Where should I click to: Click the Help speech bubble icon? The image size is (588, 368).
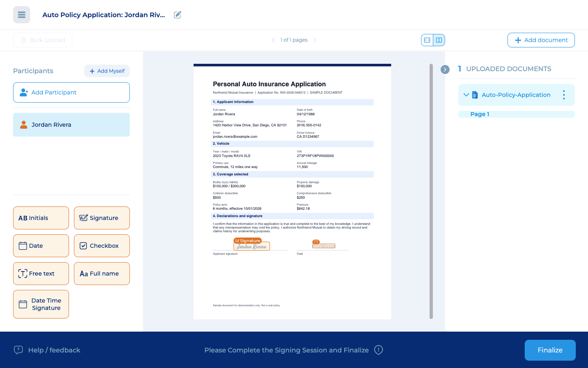click(x=18, y=350)
